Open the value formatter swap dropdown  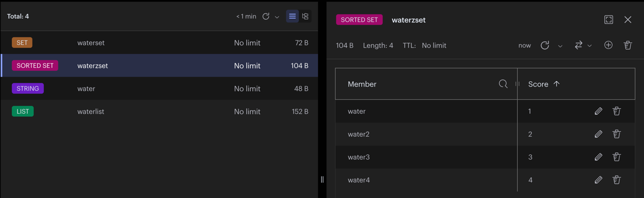pyautogui.click(x=583, y=45)
